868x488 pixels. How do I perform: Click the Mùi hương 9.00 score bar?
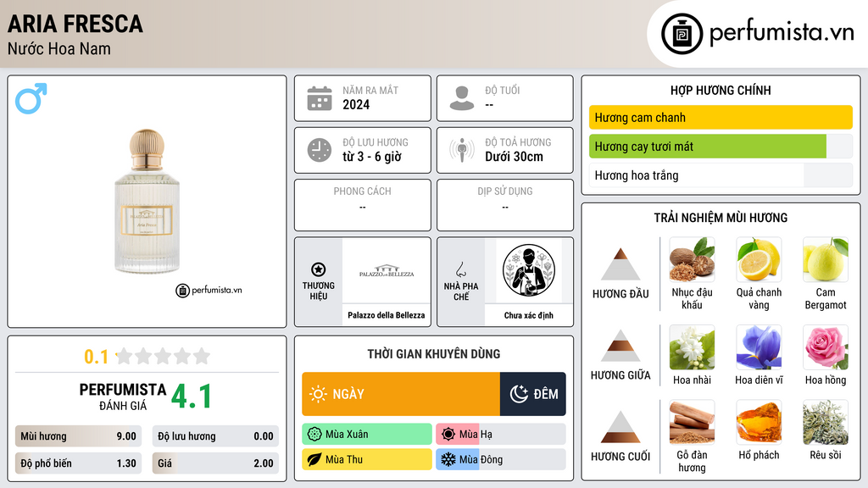coord(78,436)
